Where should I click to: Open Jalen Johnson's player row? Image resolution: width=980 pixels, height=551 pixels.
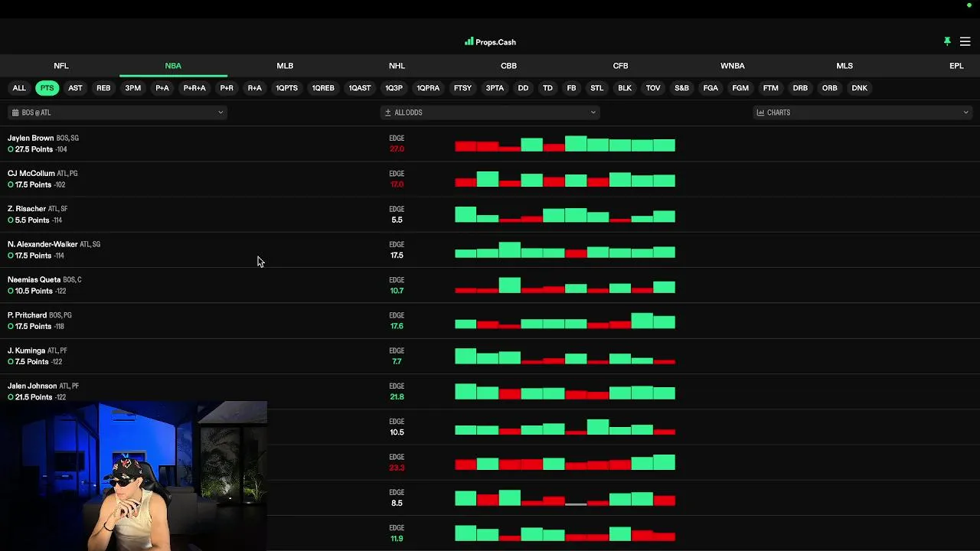[x=490, y=391]
